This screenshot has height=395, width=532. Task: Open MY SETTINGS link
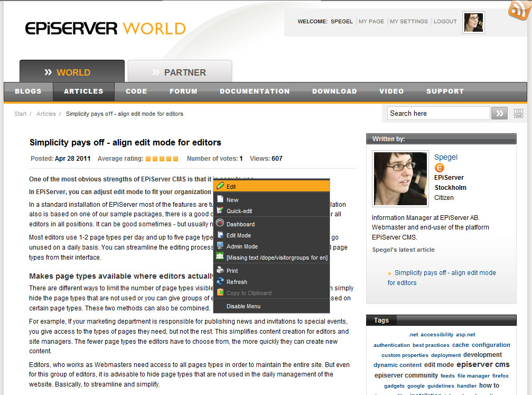[409, 22]
